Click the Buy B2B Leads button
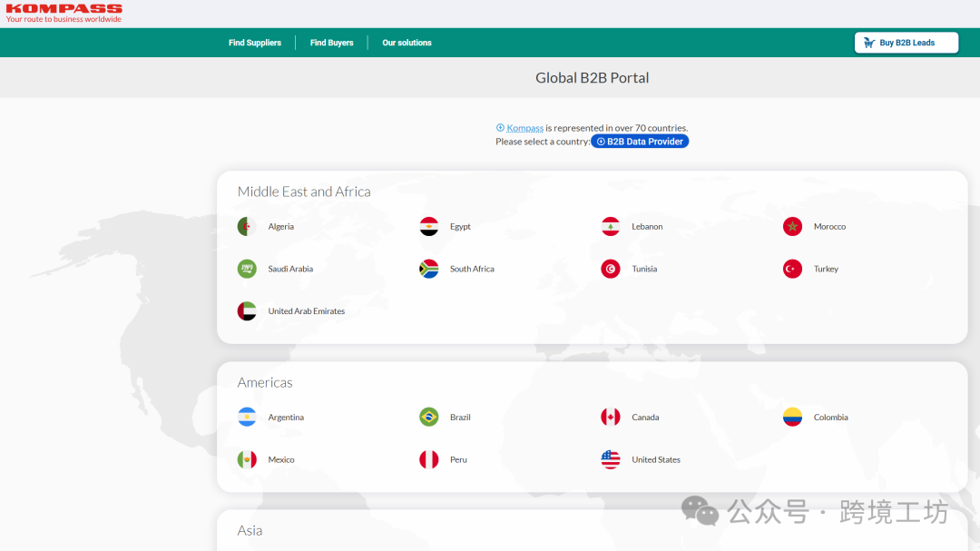Screen dimensions: 980x551 pos(906,43)
